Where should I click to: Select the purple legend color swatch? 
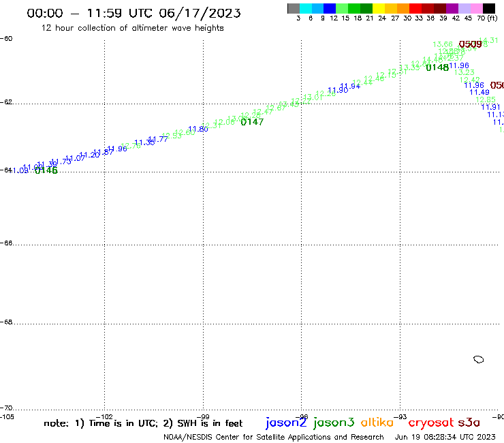(x=452, y=8)
